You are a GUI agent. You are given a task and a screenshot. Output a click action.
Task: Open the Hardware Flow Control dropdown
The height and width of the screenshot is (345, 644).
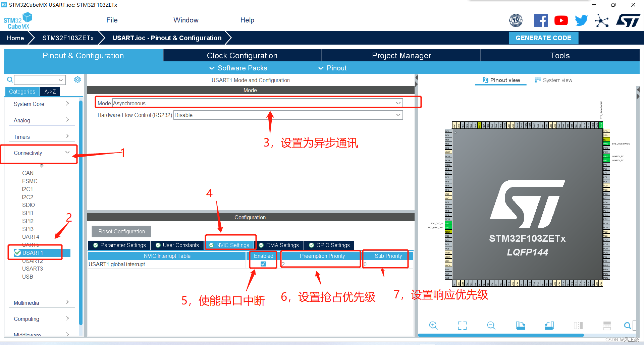(398, 115)
